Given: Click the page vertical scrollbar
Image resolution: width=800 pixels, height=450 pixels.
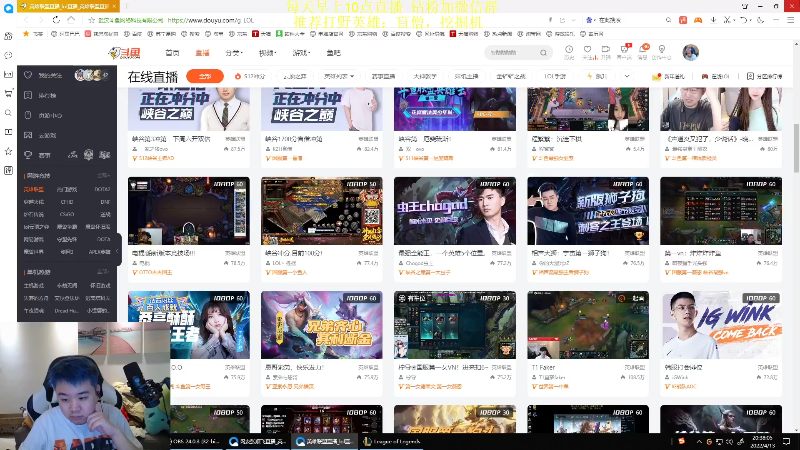Looking at the screenshot, I should pyautogui.click(x=796, y=148).
